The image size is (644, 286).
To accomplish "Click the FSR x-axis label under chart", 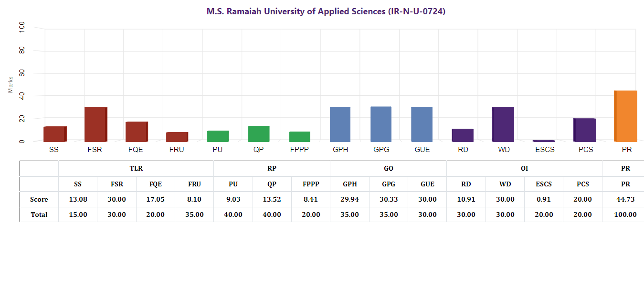I will pyautogui.click(x=95, y=149).
